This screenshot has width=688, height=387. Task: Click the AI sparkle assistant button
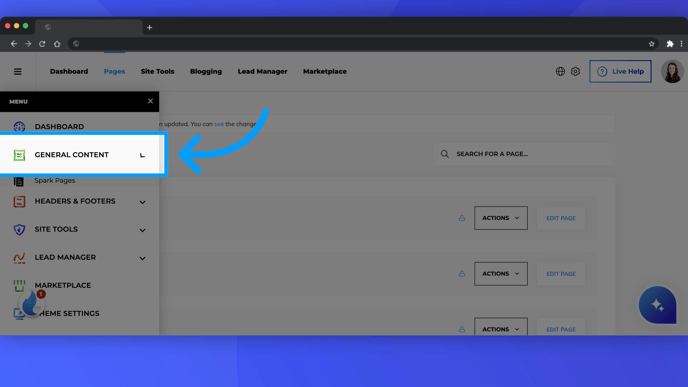(x=657, y=305)
